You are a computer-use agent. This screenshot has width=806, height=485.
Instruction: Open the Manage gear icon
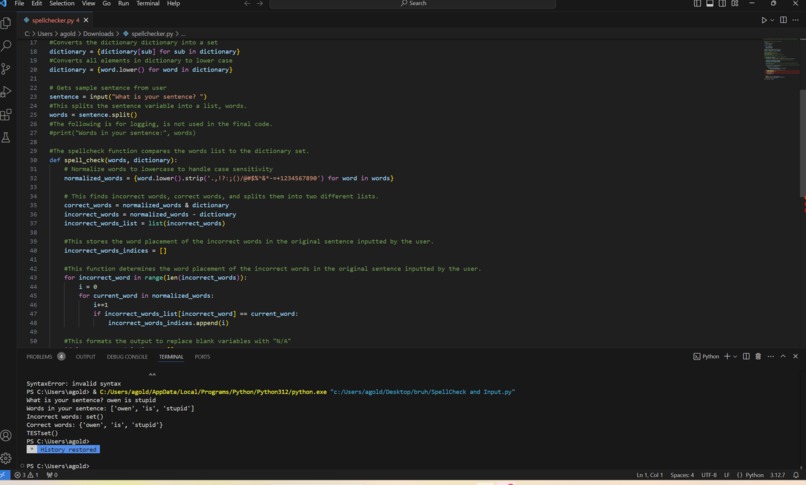[6, 458]
